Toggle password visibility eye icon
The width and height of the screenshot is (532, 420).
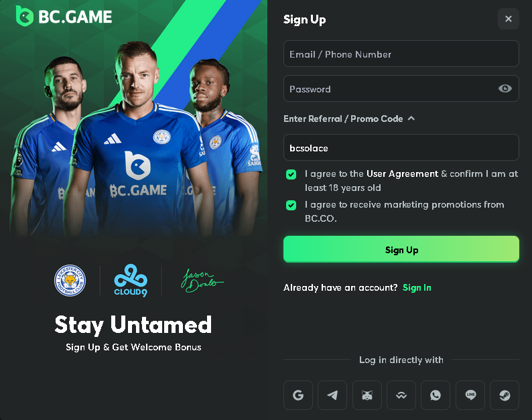point(505,88)
